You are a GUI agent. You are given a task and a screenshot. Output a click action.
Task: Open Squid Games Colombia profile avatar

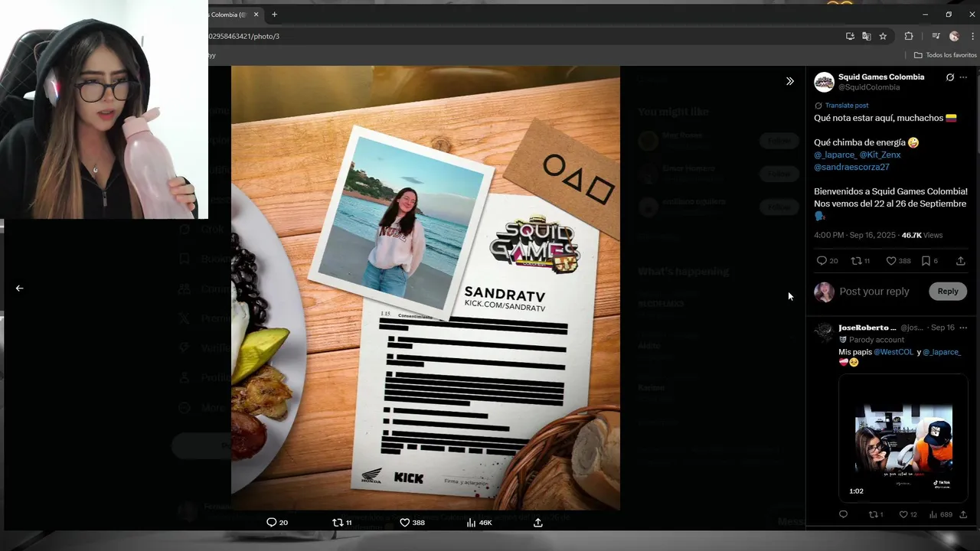point(824,82)
